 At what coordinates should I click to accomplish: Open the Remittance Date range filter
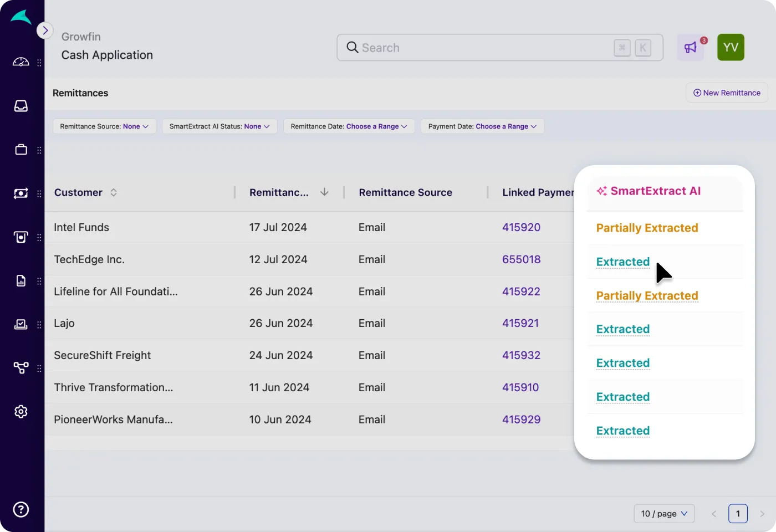(349, 126)
